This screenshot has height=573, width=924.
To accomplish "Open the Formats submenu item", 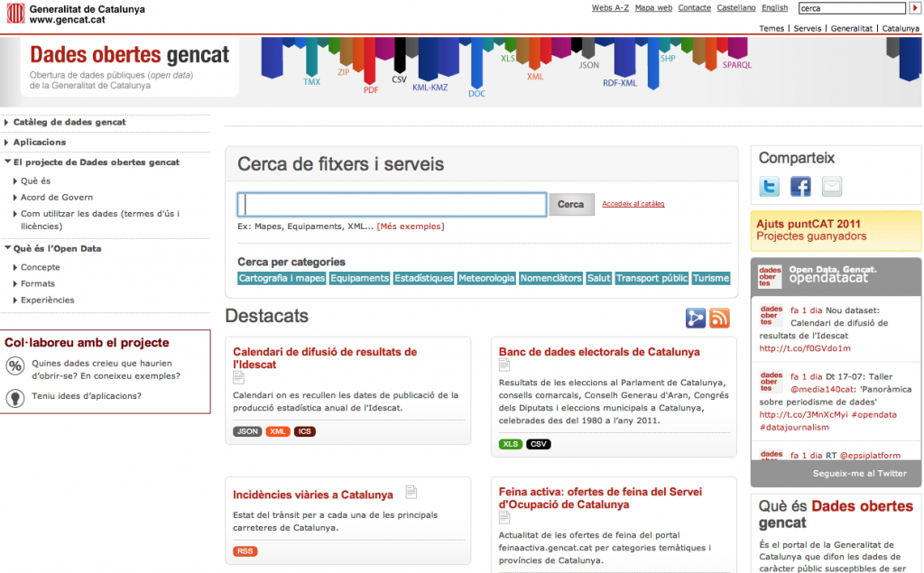I will [38, 283].
